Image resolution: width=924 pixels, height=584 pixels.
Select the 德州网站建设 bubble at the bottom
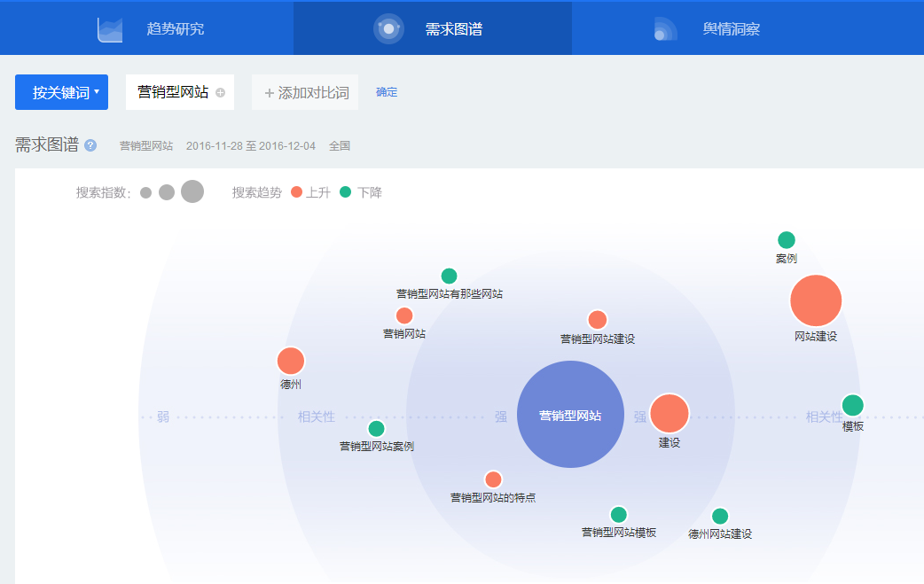[x=720, y=515]
